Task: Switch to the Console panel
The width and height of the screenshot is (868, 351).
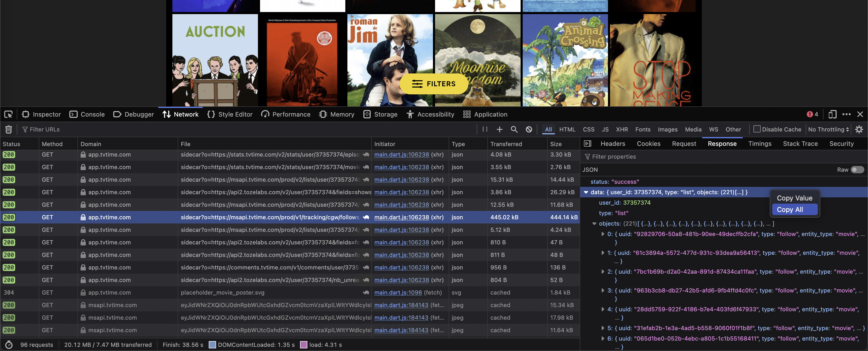Action: click(x=87, y=114)
